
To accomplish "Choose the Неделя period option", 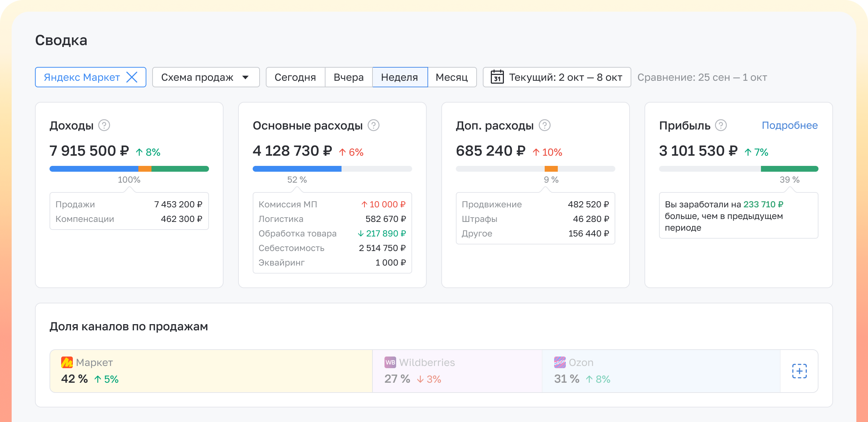I will 399,77.
